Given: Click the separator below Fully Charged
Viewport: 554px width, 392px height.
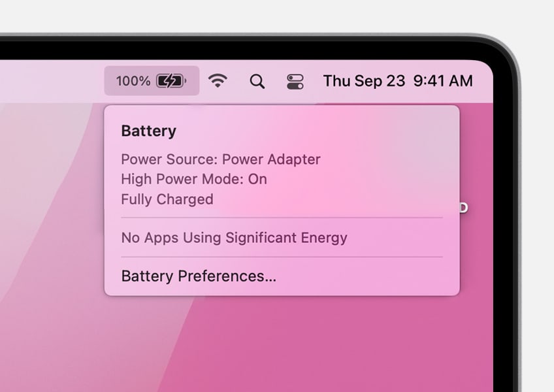Looking at the screenshot, I should pyautogui.click(x=282, y=218).
